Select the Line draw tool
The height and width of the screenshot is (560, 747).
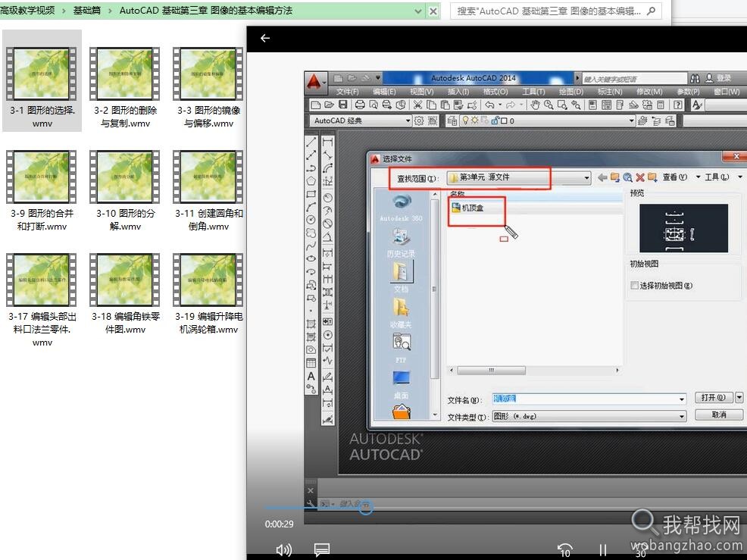311,142
